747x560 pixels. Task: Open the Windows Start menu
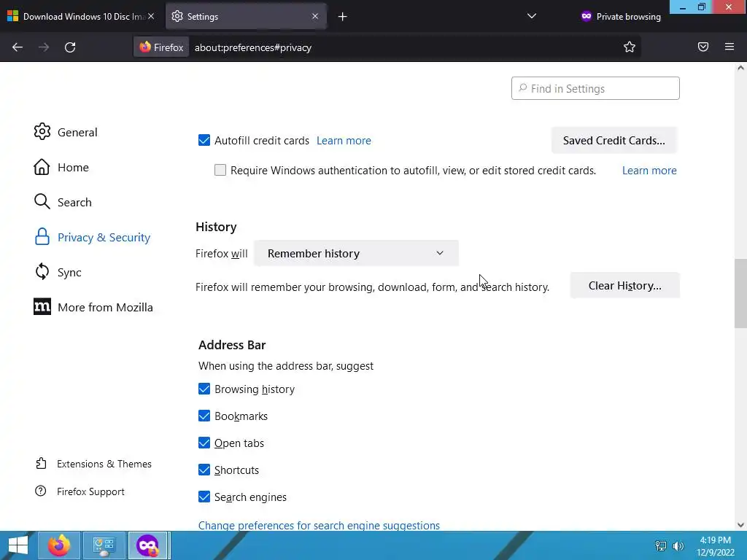point(18,545)
